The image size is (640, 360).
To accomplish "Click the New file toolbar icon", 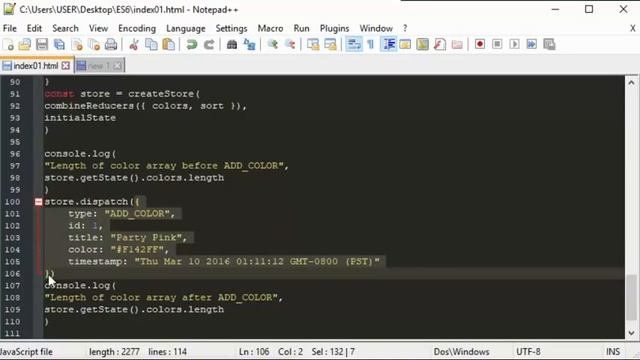I will 8,44.
